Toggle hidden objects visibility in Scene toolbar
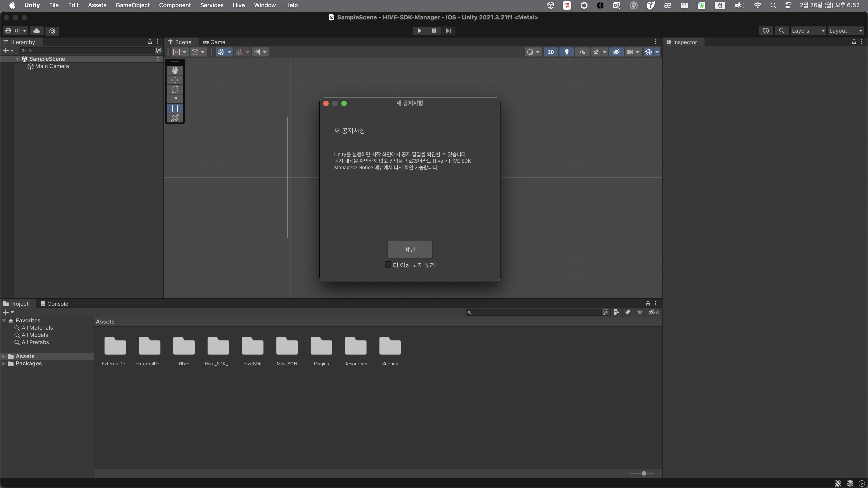This screenshot has height=488, width=868. click(616, 52)
